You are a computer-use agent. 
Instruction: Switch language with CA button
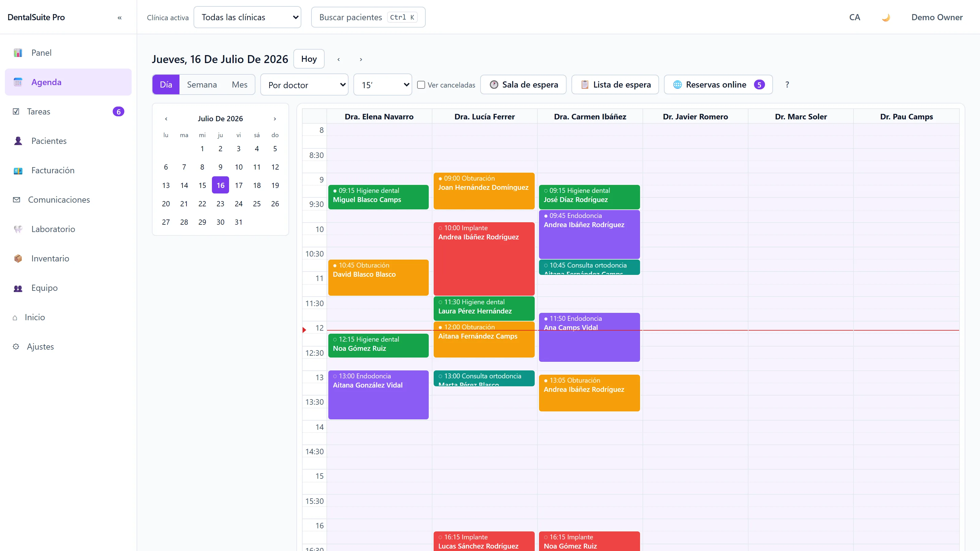click(854, 17)
